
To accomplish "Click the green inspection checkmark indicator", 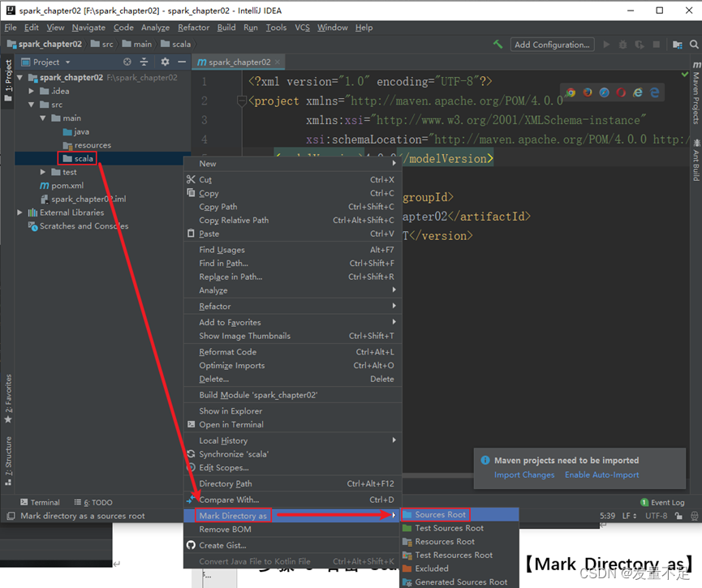I will coord(684,75).
